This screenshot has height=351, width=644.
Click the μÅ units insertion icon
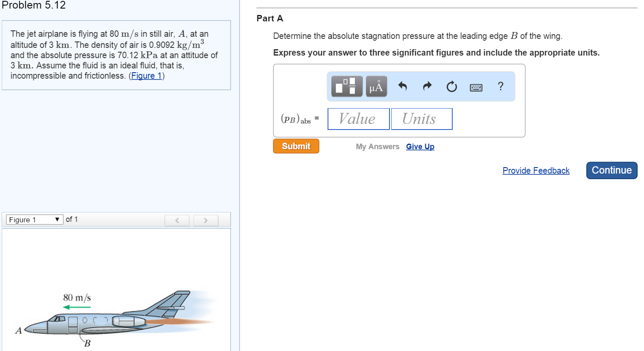(376, 86)
